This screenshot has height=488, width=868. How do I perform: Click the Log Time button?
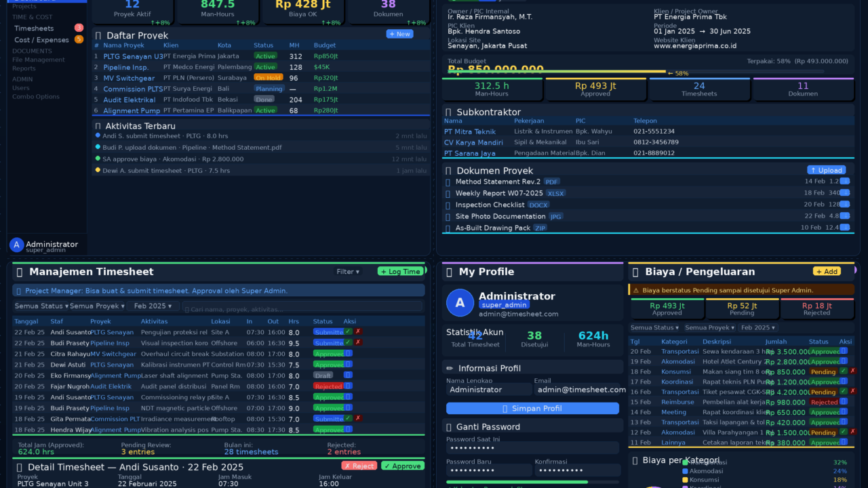tap(401, 272)
